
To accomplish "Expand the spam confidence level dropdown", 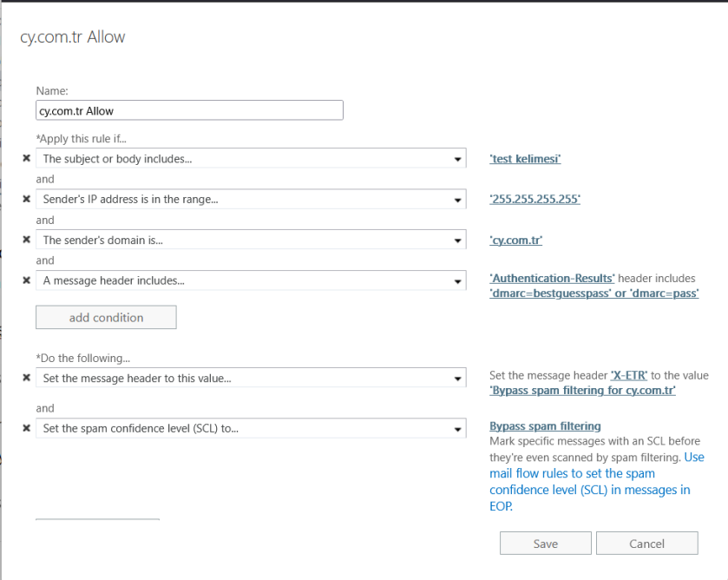I will (457, 428).
